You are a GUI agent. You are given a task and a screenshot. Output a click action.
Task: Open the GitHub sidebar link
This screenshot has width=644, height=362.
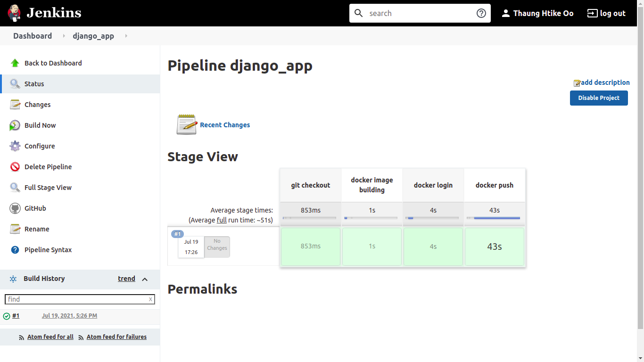[35, 208]
